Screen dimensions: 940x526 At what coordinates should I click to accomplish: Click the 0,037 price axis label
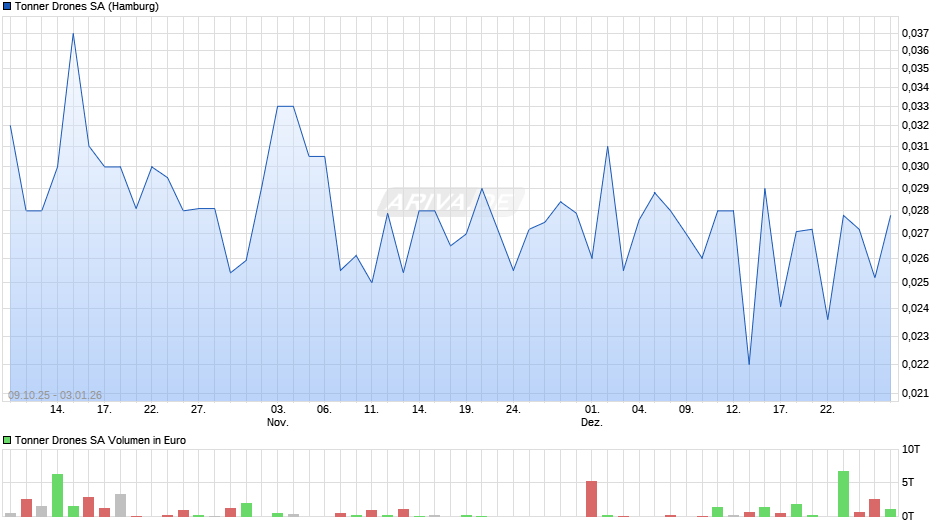click(x=915, y=34)
